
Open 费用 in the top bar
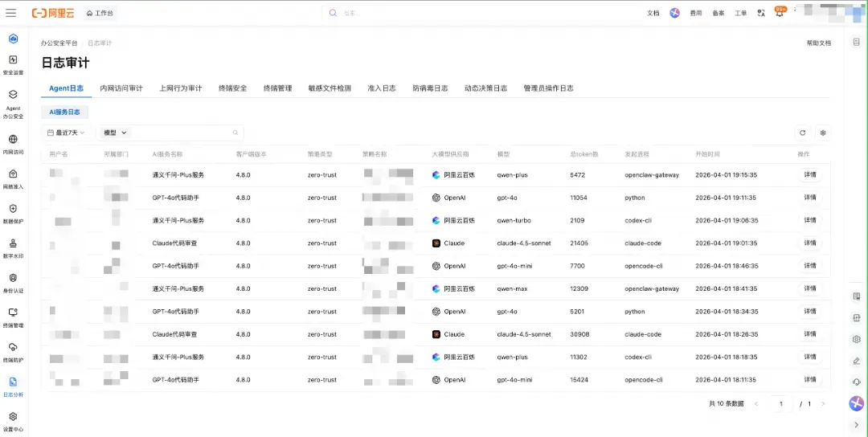695,13
